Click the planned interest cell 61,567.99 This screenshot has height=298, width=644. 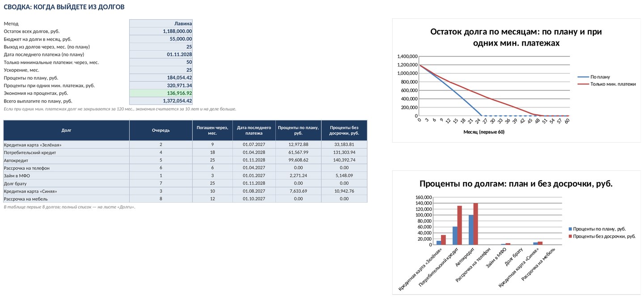(299, 153)
